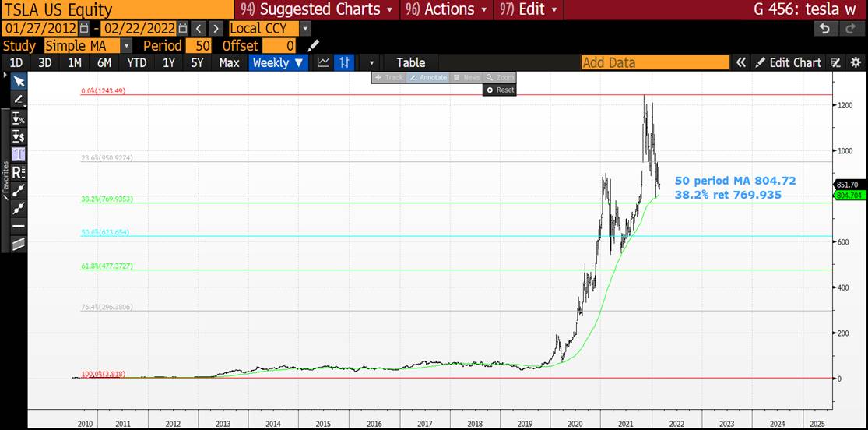The height and width of the screenshot is (430, 868).
Task: Edit study properties with pencil icon
Action: coord(313,45)
